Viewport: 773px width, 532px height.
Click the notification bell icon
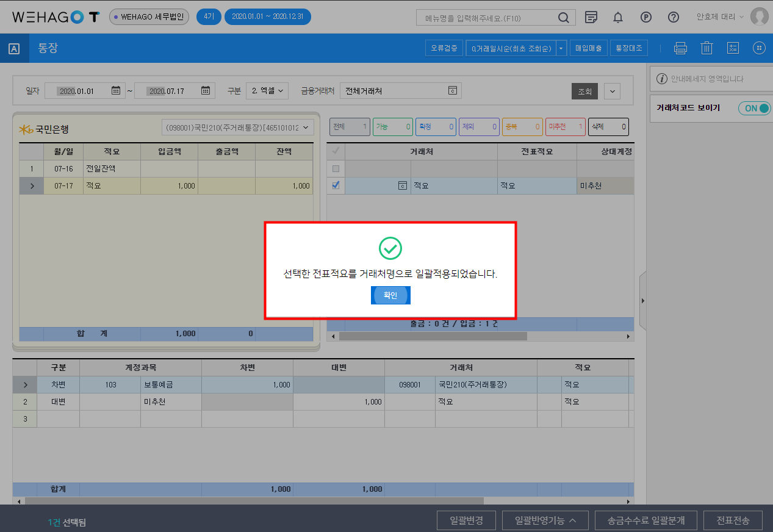(x=618, y=17)
